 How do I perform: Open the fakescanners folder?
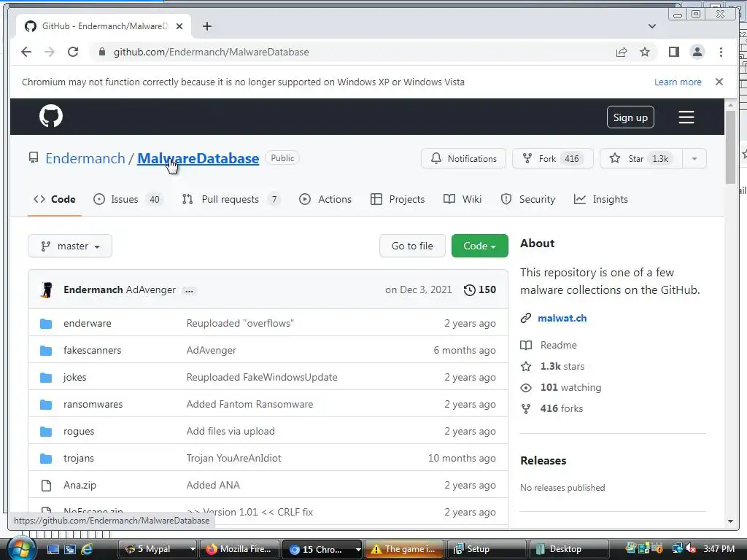pyautogui.click(x=93, y=351)
